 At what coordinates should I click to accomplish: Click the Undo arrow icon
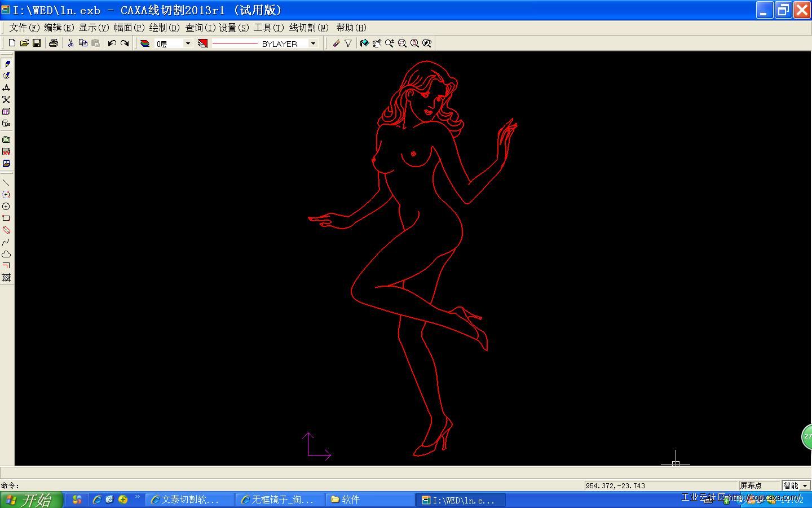[112, 43]
